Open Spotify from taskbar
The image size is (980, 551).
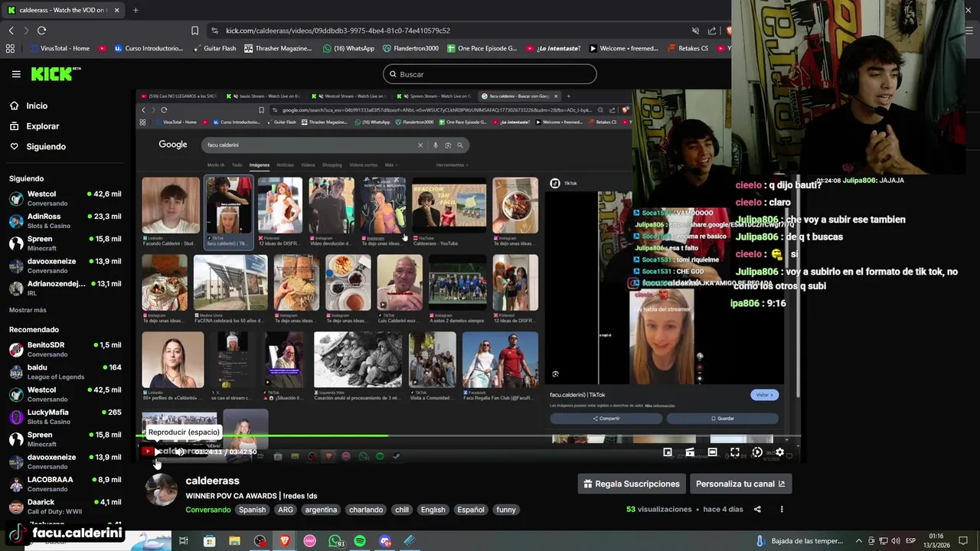click(360, 541)
